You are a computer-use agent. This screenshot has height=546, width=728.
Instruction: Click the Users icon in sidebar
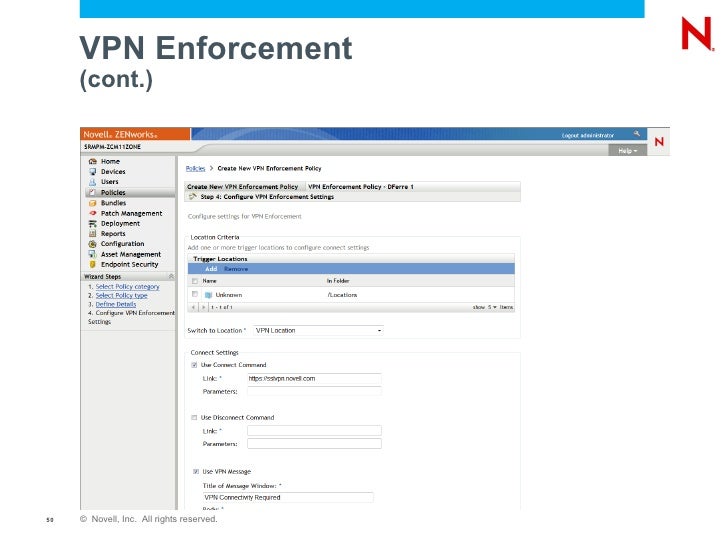(92, 182)
